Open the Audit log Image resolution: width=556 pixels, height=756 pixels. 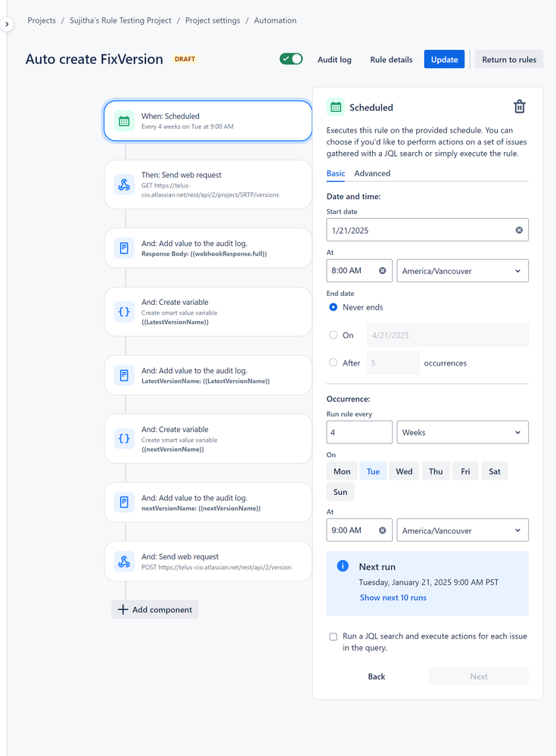pos(334,59)
